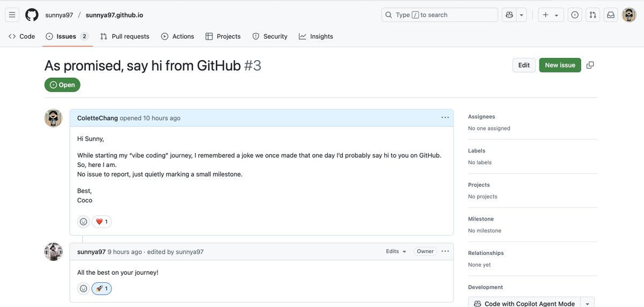The image size is (644, 307).
Task: Go to sunnya97 owner profile link
Action: click(x=59, y=15)
